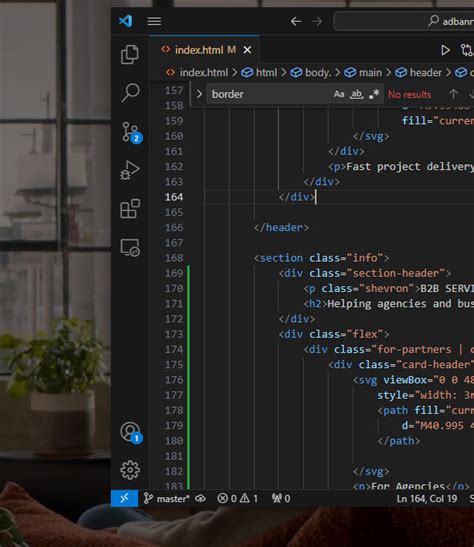
Task: Open the header breadcrumb dropdown
Action: pos(425,73)
